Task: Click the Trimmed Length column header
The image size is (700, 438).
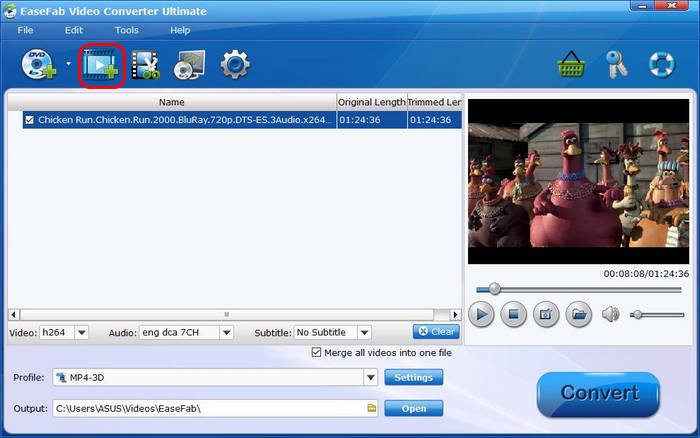Action: 434,102
